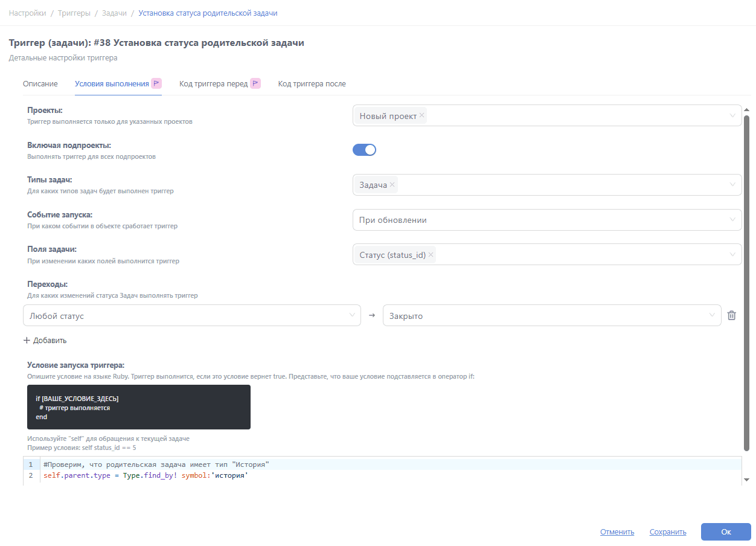
Task: Remove the 'Статус (status_id)' field tag
Action: (x=431, y=255)
